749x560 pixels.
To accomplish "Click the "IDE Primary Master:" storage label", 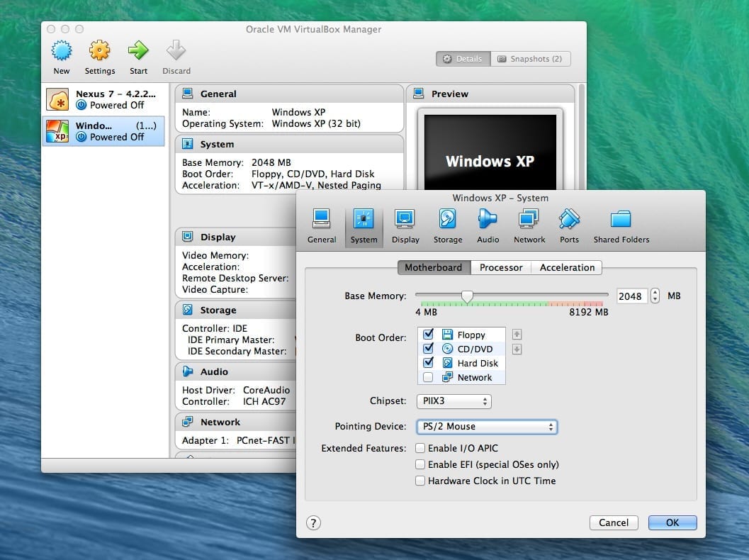I will click(x=231, y=340).
